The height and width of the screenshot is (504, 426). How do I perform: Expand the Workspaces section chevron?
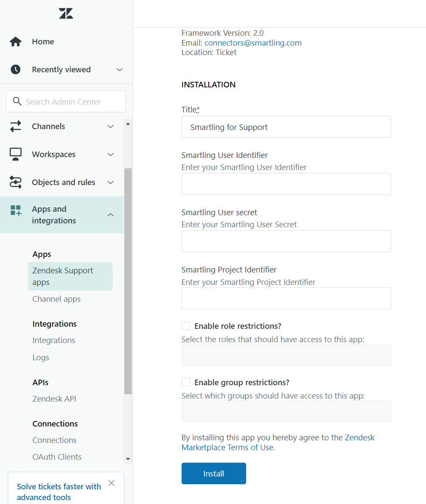point(111,154)
